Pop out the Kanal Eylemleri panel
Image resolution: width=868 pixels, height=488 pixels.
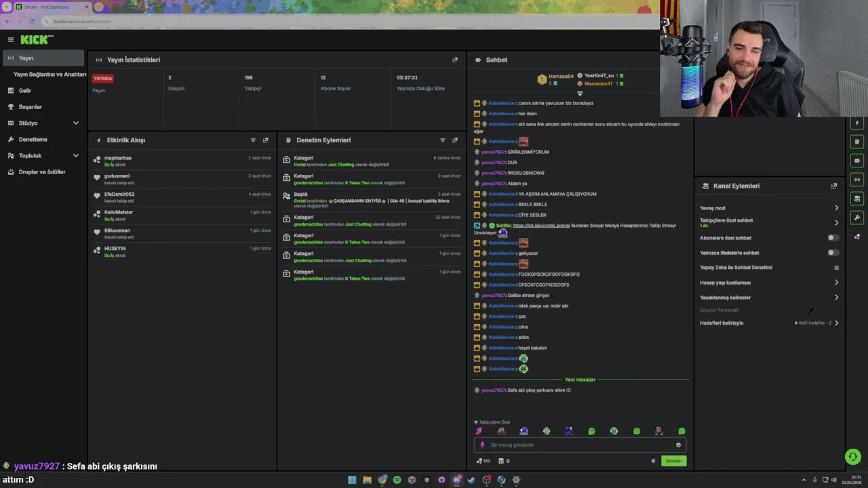point(834,186)
